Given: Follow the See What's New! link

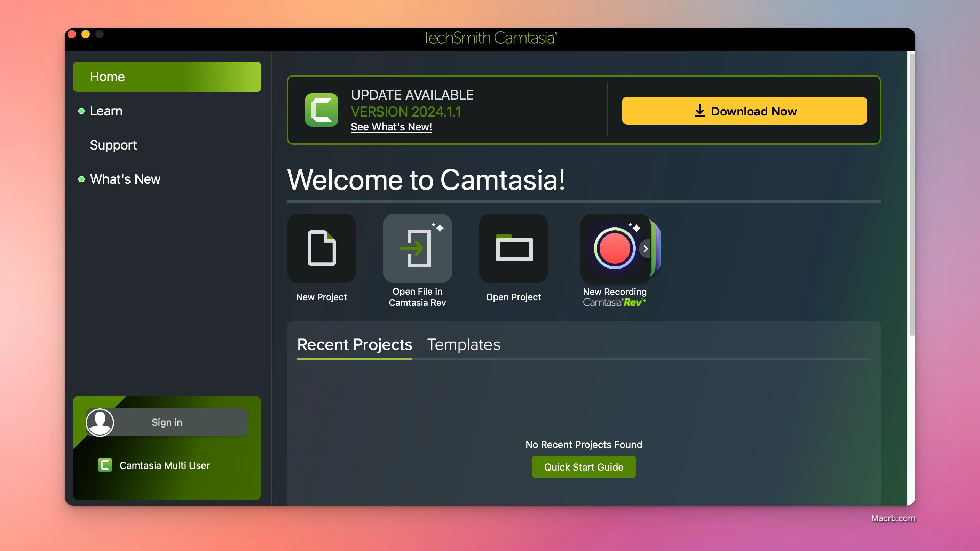Looking at the screenshot, I should (391, 127).
